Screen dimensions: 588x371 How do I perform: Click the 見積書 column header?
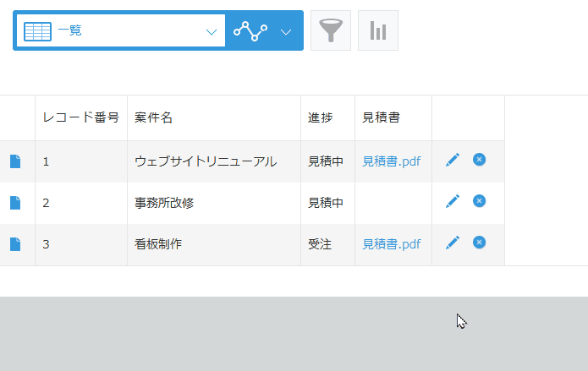[x=393, y=117]
